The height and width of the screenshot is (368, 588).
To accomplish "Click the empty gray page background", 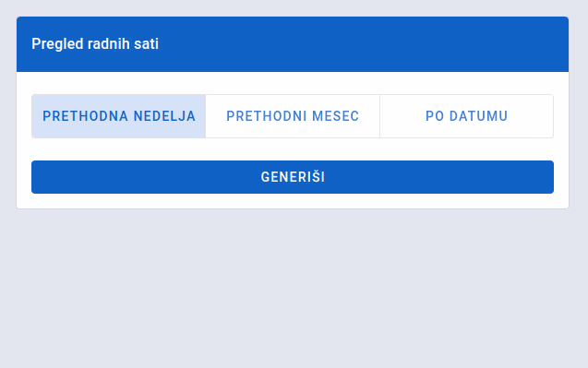I will point(293,289).
